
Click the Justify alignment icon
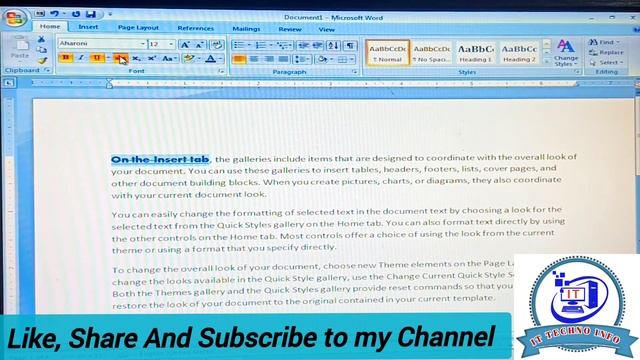click(282, 60)
